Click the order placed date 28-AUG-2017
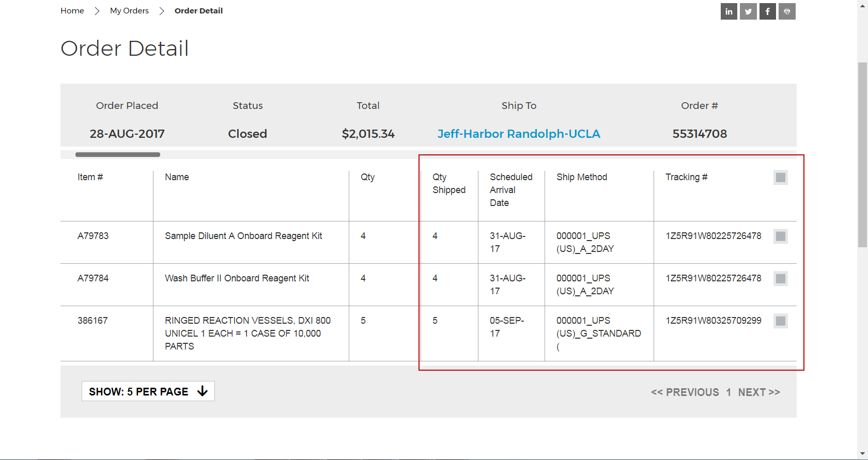This screenshot has height=460, width=868. (127, 134)
